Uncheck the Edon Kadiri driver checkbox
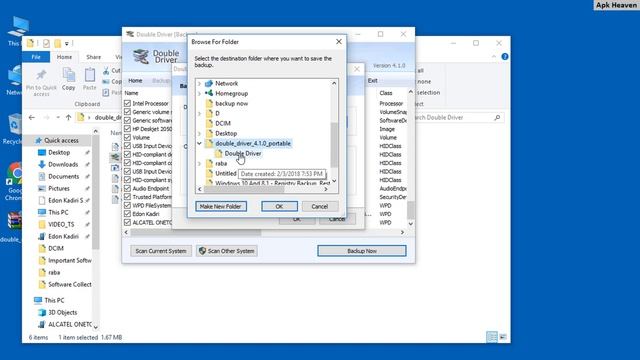This screenshot has height=360, width=640. point(127,214)
